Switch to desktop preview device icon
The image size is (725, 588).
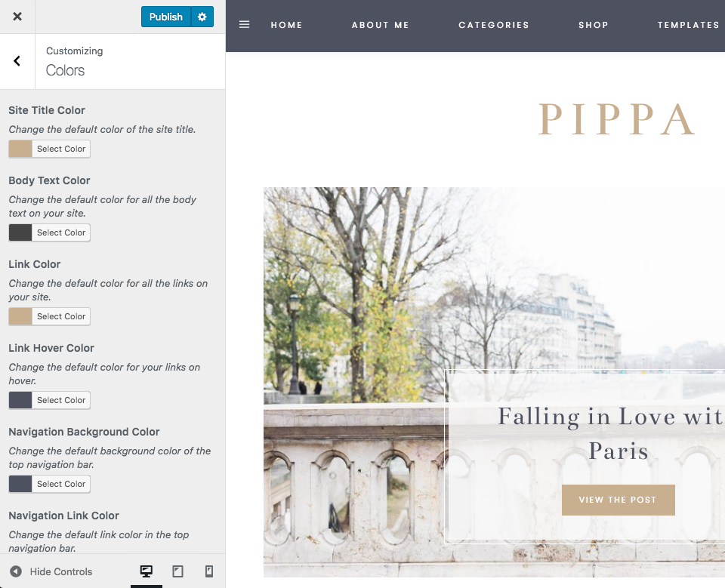(146, 571)
